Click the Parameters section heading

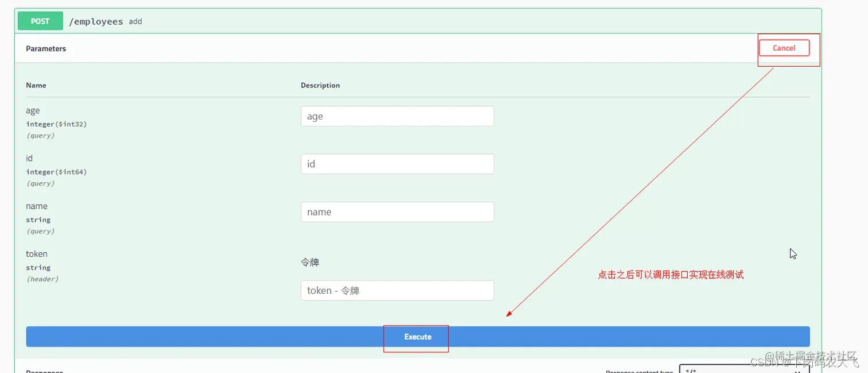click(x=46, y=49)
